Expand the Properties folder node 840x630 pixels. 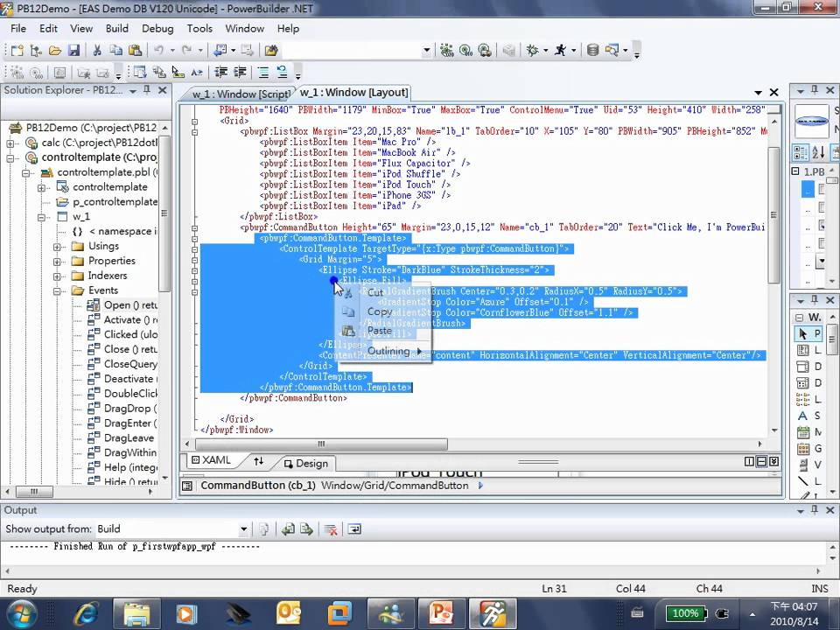coord(57,262)
